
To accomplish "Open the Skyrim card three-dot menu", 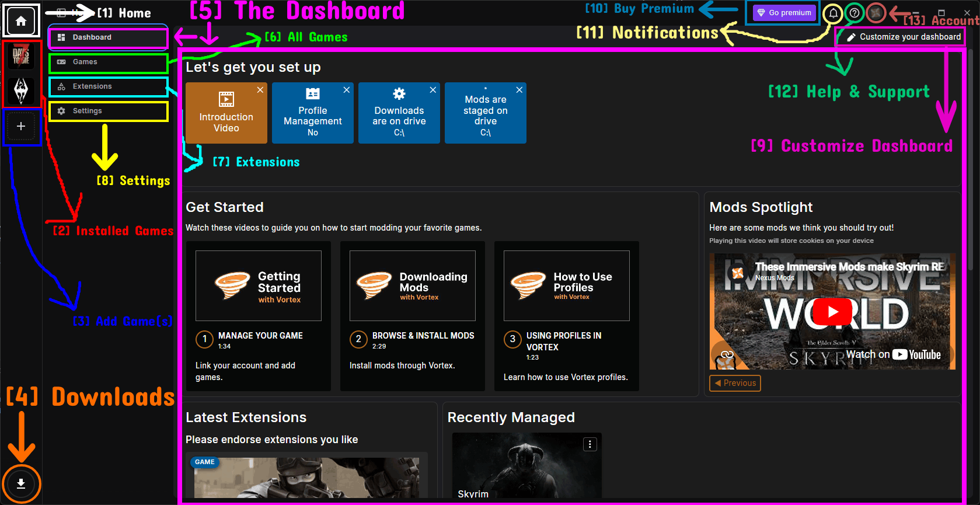I will pos(590,444).
